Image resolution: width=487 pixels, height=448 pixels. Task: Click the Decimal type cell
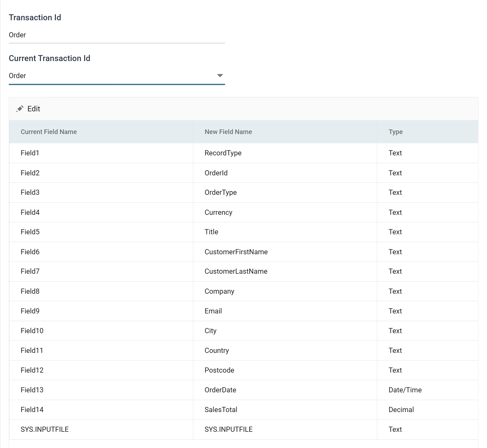(428, 410)
